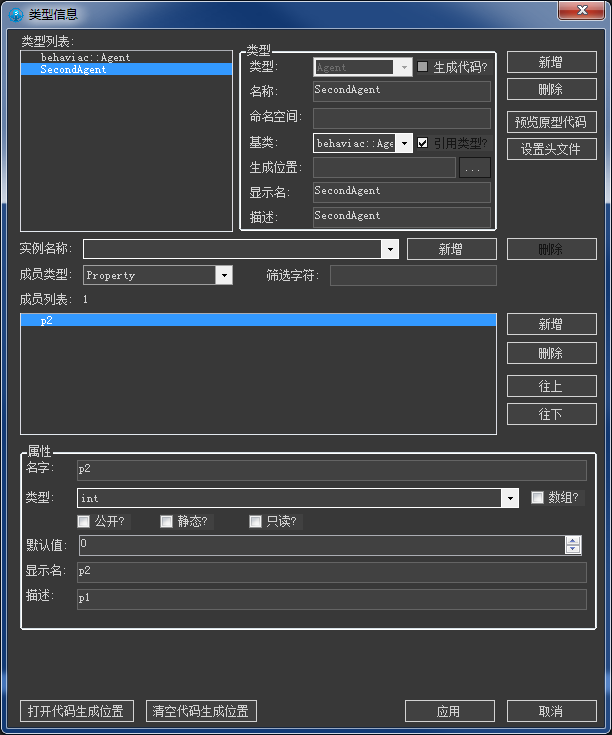The height and width of the screenshot is (735, 612).
Task: Expand the 实例名称 combo box
Action: point(390,249)
